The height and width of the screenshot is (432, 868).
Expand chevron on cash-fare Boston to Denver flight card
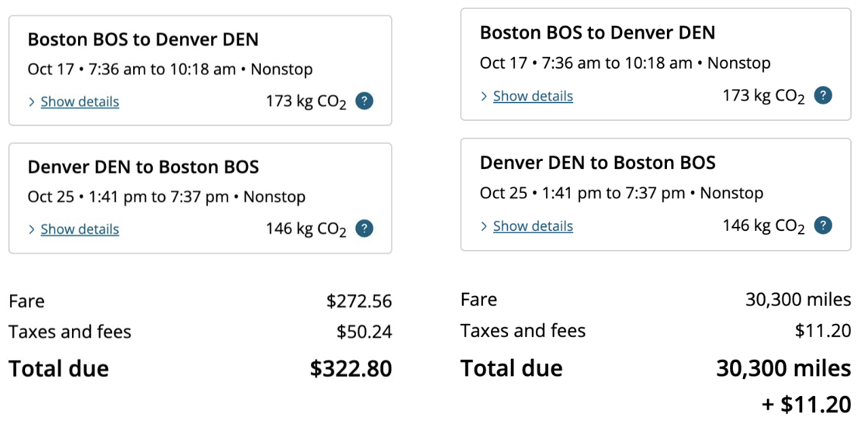31,102
